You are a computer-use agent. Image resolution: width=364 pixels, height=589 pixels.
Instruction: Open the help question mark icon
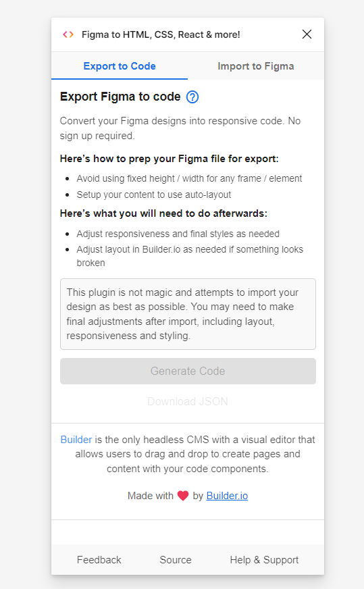[192, 97]
